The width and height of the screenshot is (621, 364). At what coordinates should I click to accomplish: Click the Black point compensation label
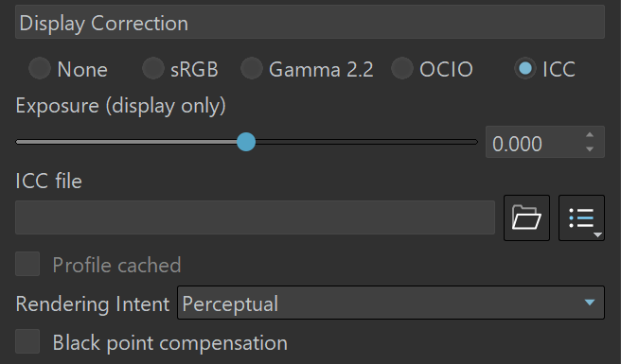click(x=169, y=342)
